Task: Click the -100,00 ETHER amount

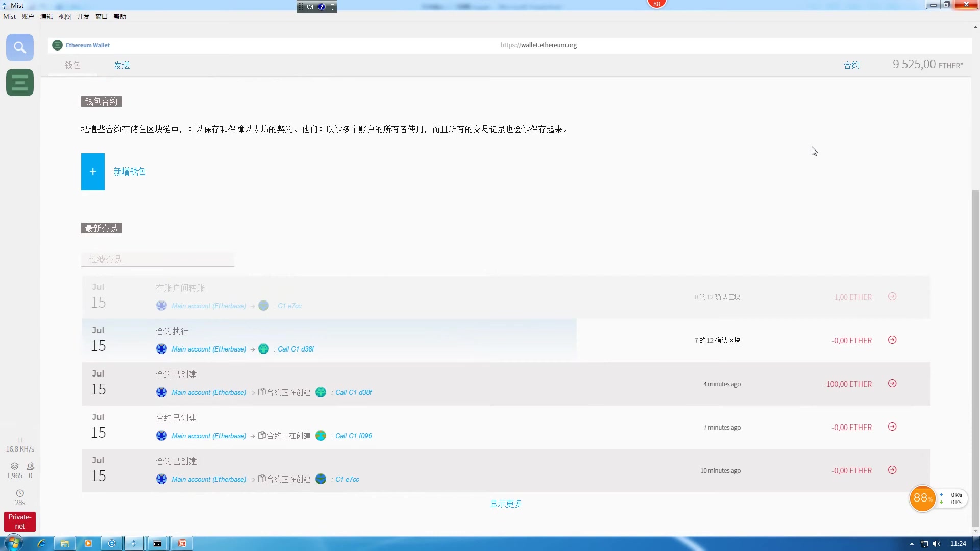Action: point(848,384)
